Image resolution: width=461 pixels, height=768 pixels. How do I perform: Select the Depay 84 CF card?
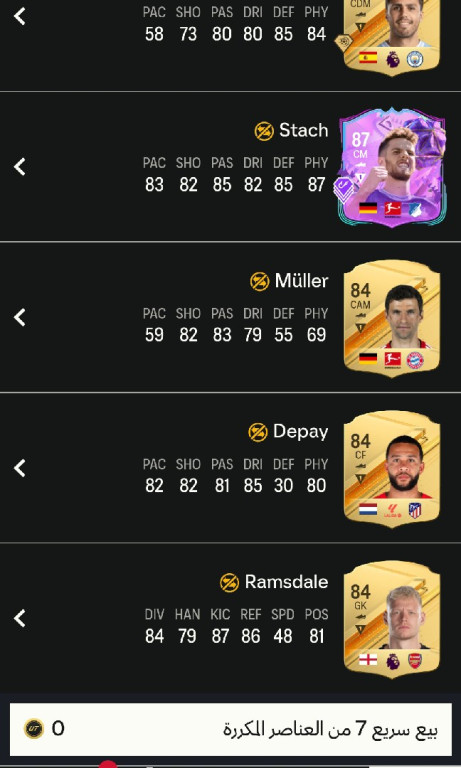392,469
